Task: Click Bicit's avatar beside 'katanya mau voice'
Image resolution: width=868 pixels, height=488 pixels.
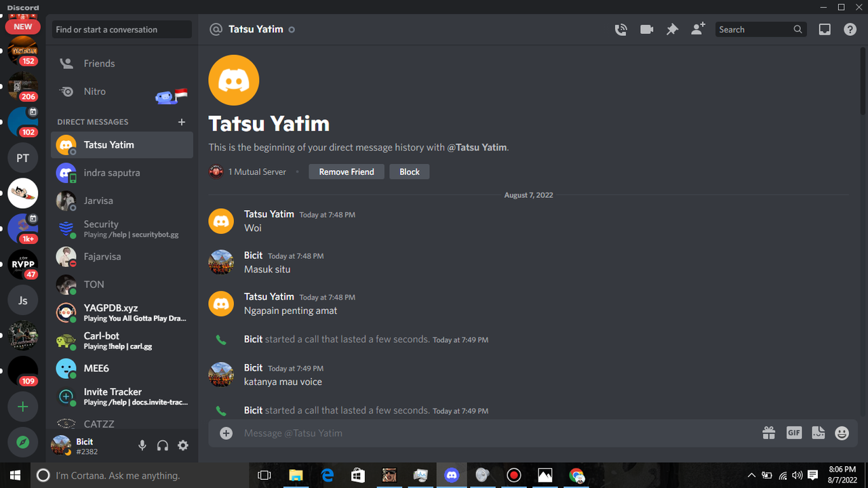Action: pyautogui.click(x=221, y=375)
